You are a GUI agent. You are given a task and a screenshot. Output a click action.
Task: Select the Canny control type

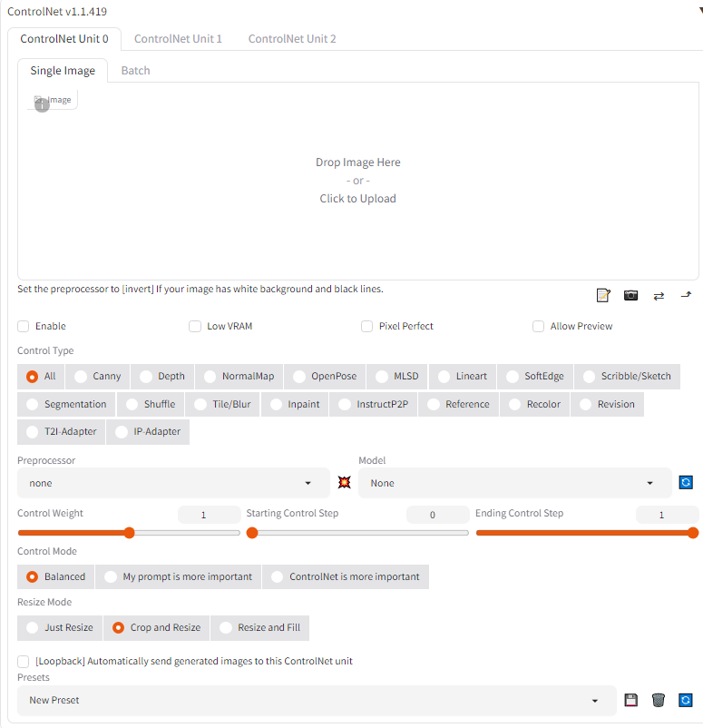[x=98, y=377]
